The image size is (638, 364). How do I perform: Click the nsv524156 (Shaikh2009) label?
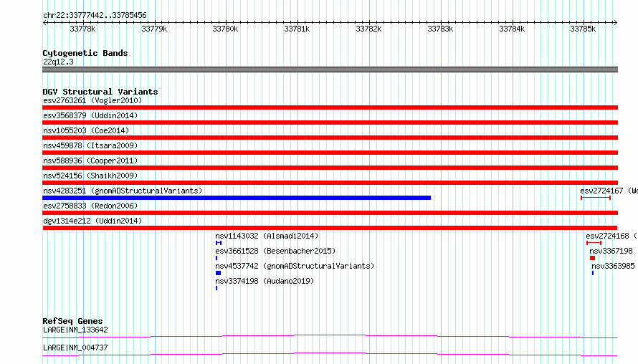[x=90, y=176]
